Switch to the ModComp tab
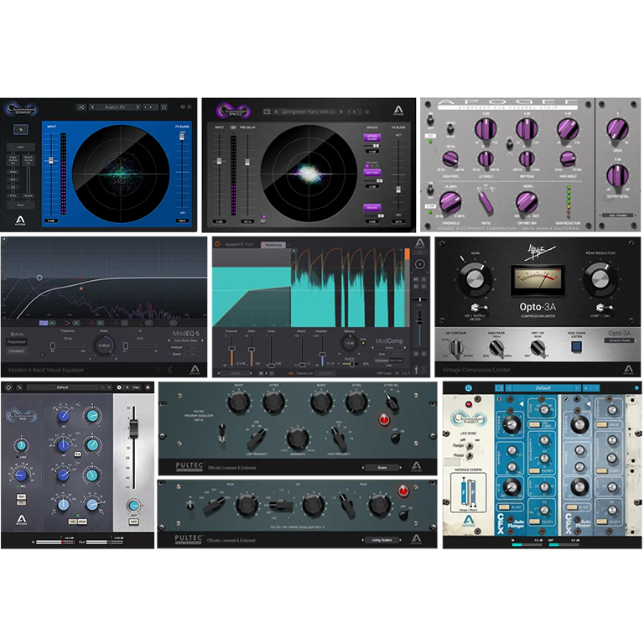644x644 pixels. [273, 244]
